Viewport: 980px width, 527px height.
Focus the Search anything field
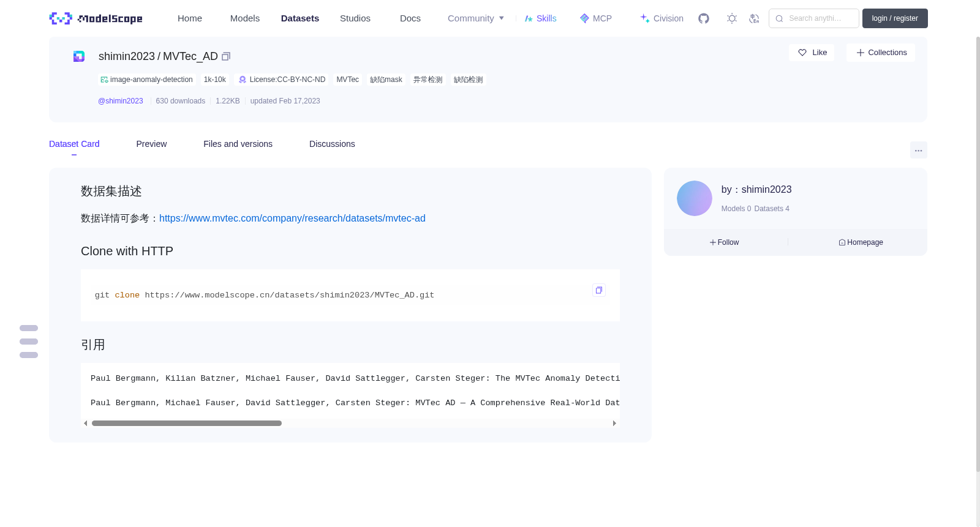[814, 18]
